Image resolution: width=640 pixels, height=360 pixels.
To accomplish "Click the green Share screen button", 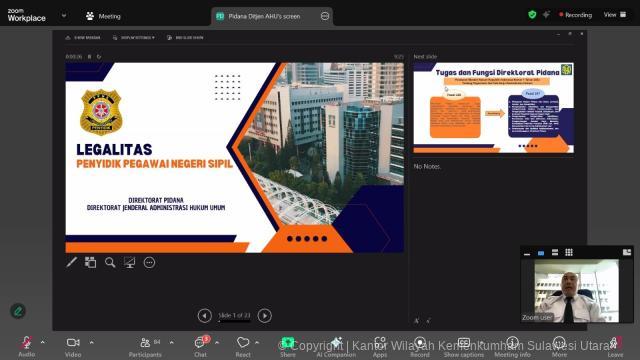I will point(288,347).
